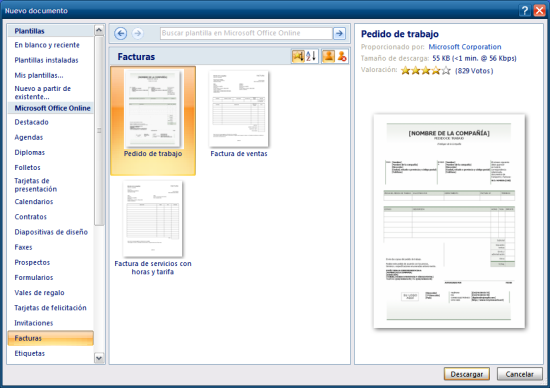
Task: Select the Calendarios category
Action: point(34,201)
